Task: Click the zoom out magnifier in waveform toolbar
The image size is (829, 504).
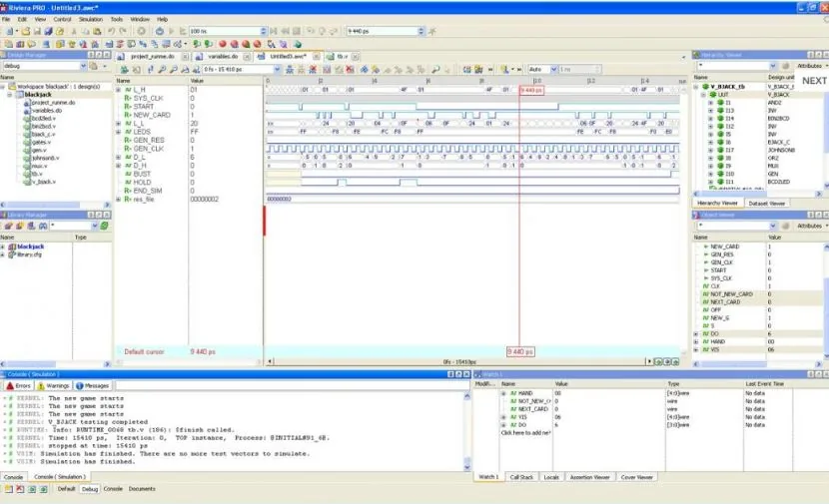Action: pos(174,69)
